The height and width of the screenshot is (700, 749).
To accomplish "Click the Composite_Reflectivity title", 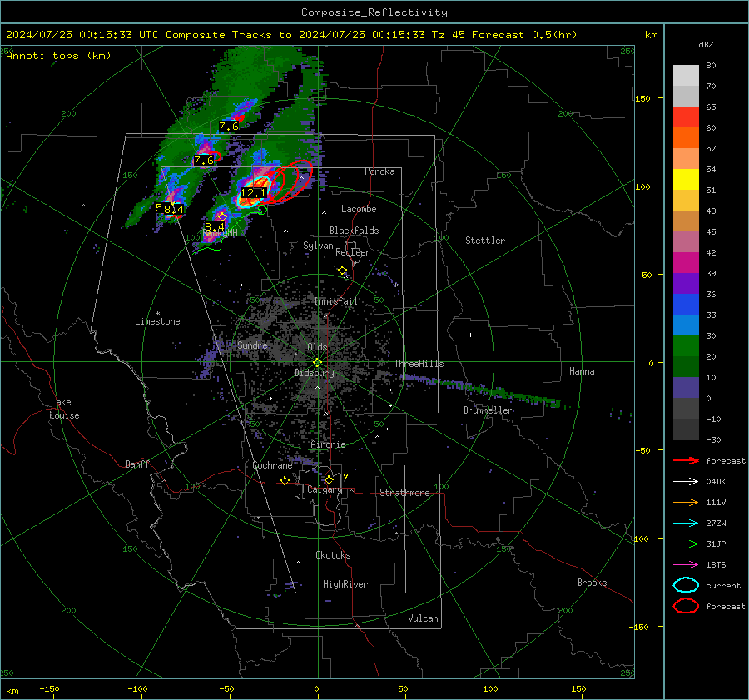I will click(x=374, y=12).
